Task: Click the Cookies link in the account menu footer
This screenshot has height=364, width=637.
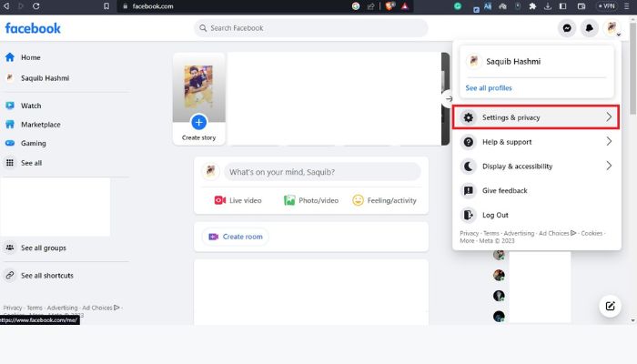Action: [591, 233]
